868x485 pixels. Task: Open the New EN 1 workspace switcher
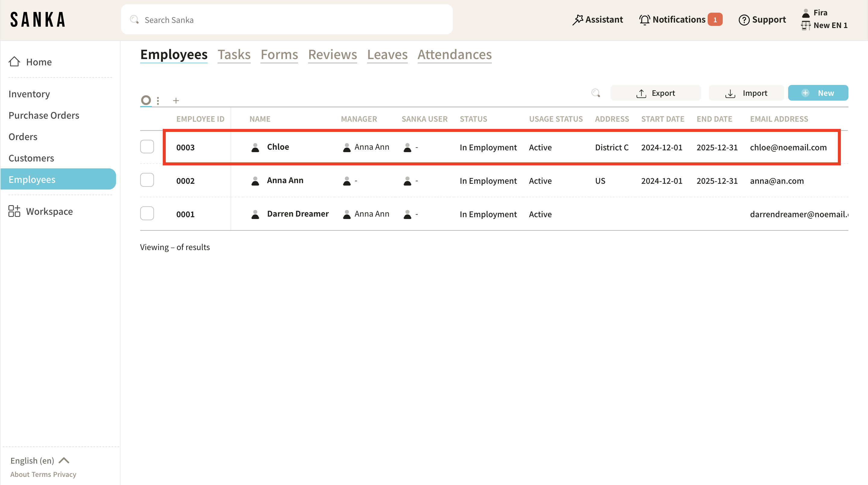coord(830,25)
